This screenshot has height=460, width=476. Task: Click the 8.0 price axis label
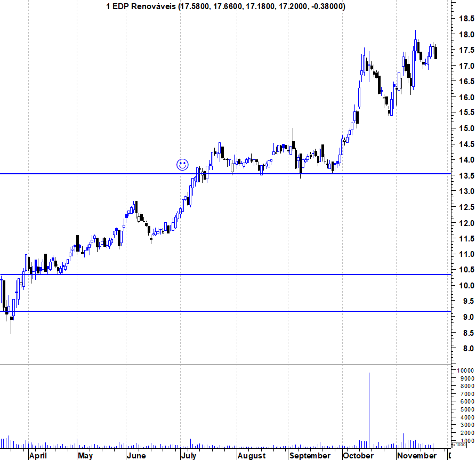tap(469, 348)
